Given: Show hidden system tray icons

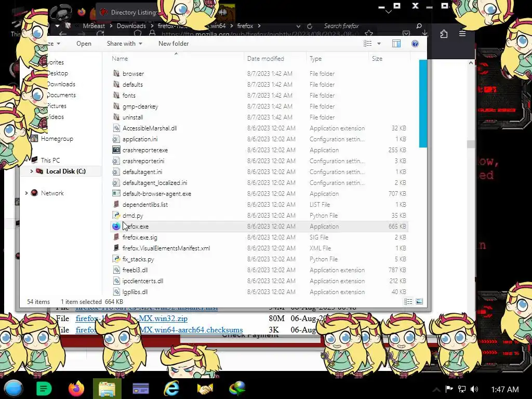Looking at the screenshot, I should coord(436,389).
